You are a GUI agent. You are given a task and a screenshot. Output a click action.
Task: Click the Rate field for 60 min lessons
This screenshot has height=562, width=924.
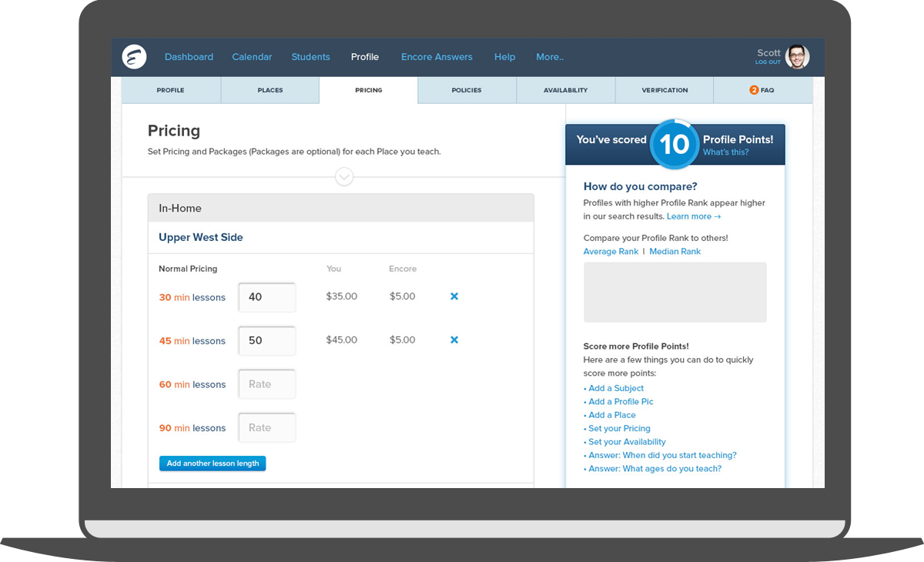pos(266,383)
